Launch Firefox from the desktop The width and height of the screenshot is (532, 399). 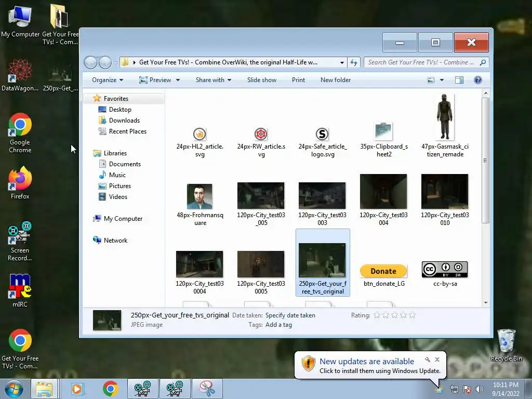point(20,182)
